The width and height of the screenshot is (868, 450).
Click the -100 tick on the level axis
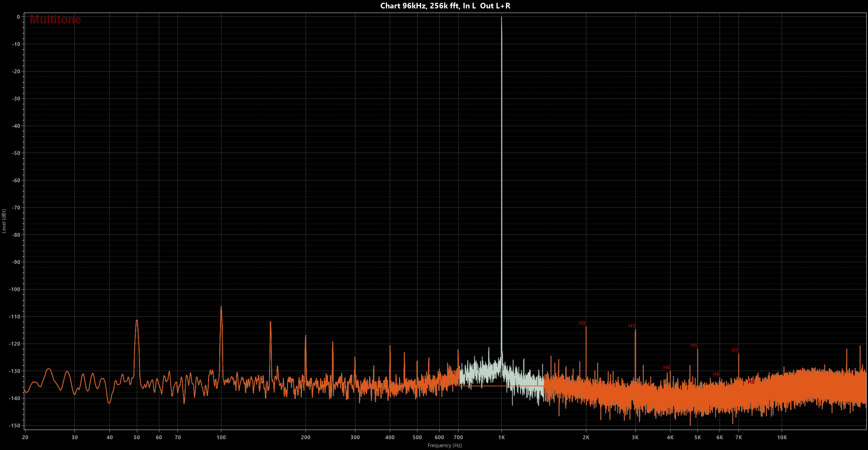[15, 290]
